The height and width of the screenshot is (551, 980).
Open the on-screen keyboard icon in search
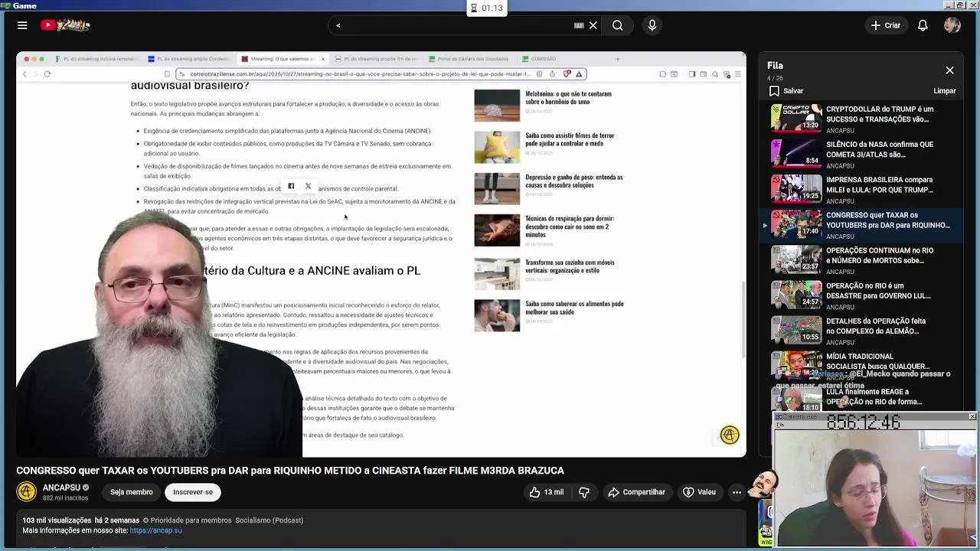click(x=579, y=25)
